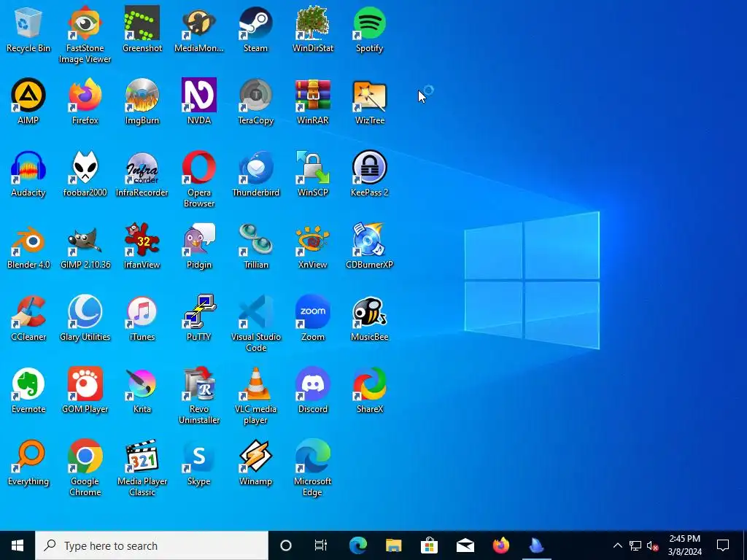Open the Mail app on taskbar

(x=465, y=545)
